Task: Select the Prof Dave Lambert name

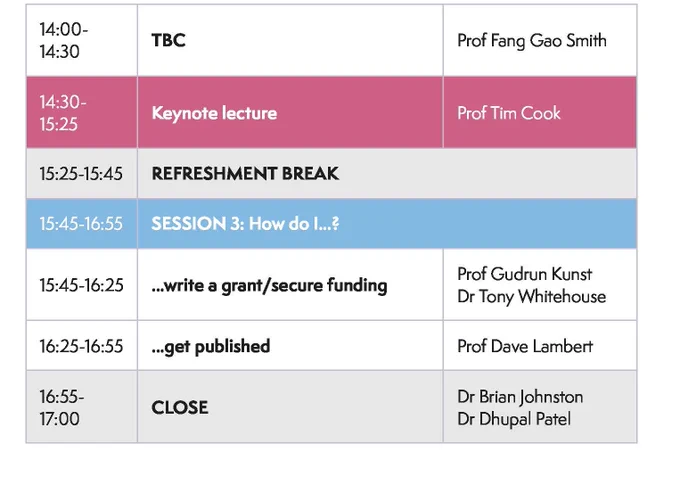Action: tap(525, 346)
